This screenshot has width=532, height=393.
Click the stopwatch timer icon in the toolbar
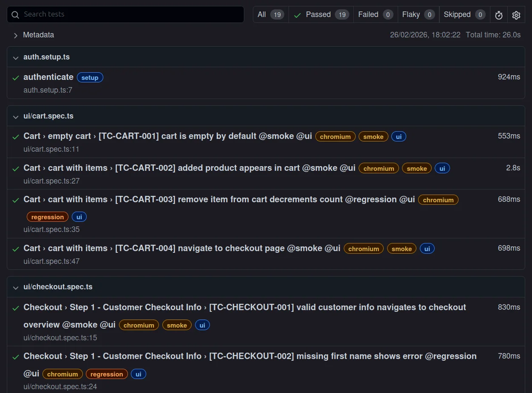click(498, 14)
